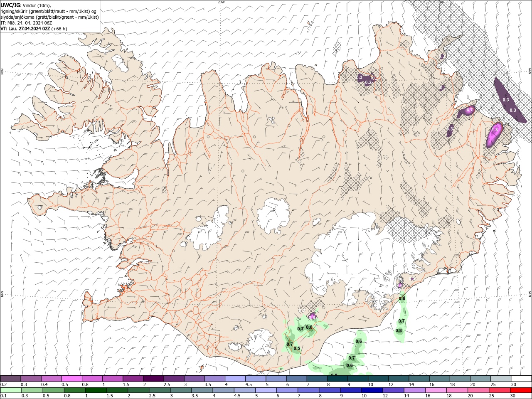Viewport: 532px width, 399px height.
Task: Click the bright red 30 swatch, lower legend row
Action: (521, 390)
